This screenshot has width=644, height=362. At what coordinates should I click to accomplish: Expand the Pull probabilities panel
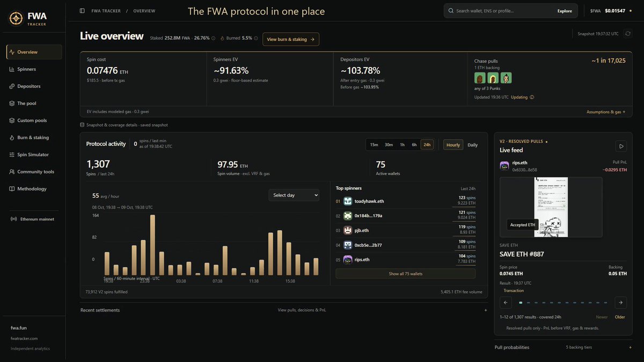click(x=563, y=347)
